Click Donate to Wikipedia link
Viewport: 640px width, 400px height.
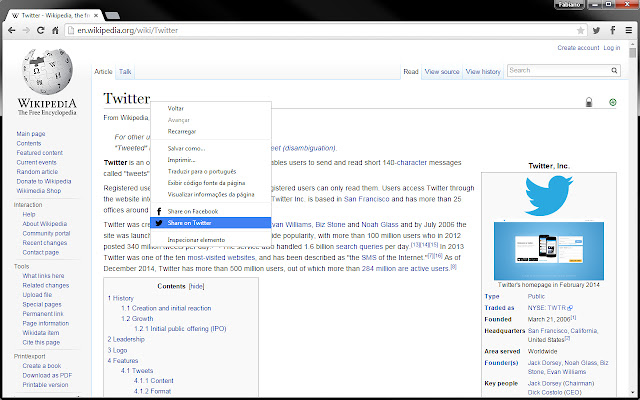pos(44,181)
